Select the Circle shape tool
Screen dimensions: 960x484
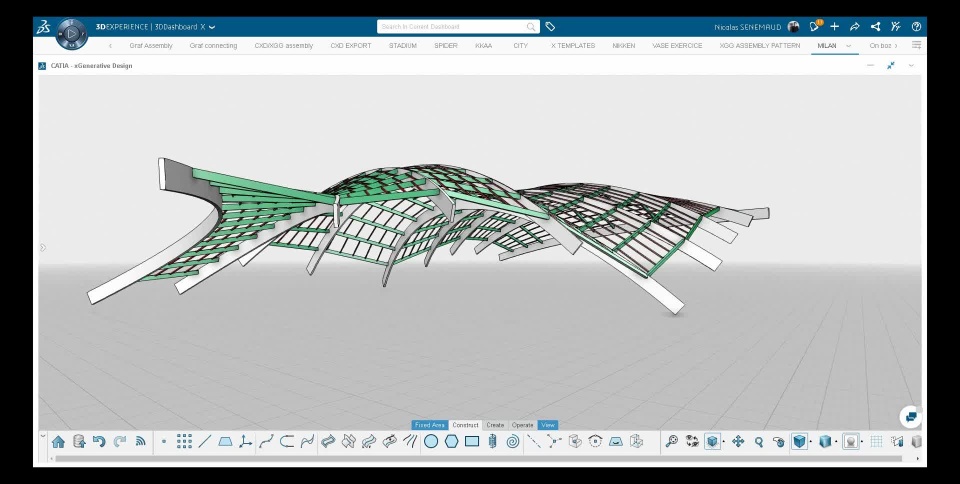click(431, 441)
